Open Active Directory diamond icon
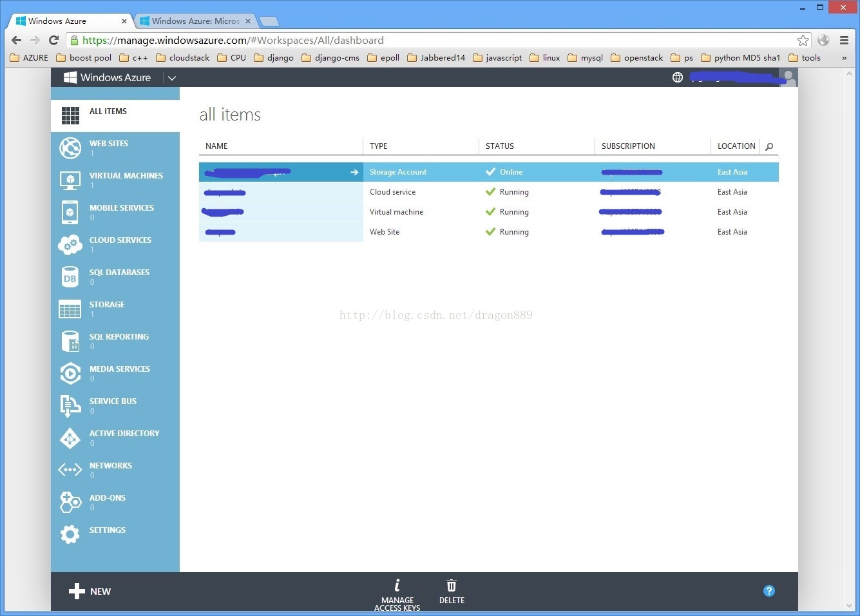 (x=70, y=438)
